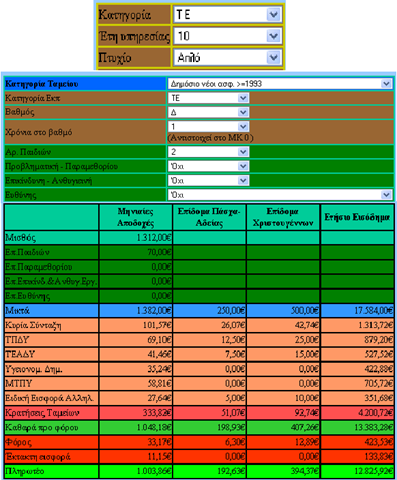Click the ΤΕΑΔΥ row label
The height and width of the screenshot is (480, 397).
pos(20,354)
